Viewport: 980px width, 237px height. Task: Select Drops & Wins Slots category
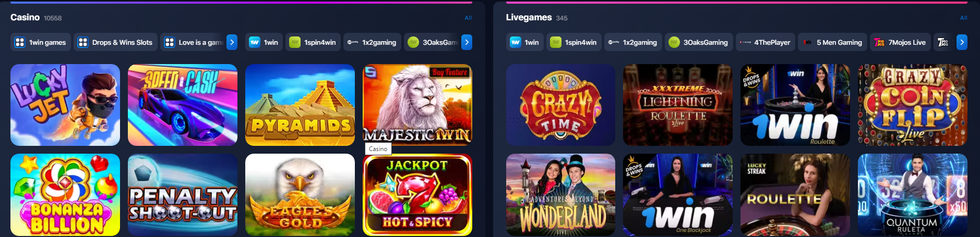[x=115, y=42]
